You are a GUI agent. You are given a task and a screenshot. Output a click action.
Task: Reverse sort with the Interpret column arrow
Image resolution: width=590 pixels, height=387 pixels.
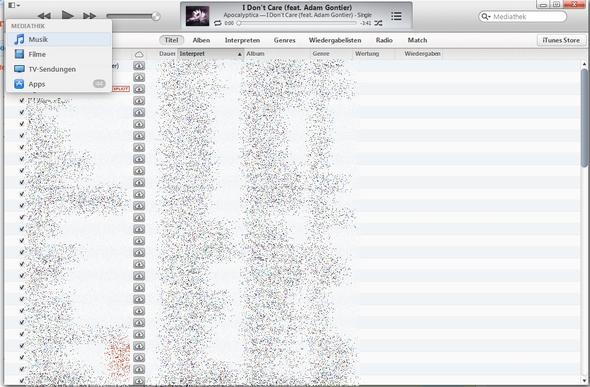point(239,55)
